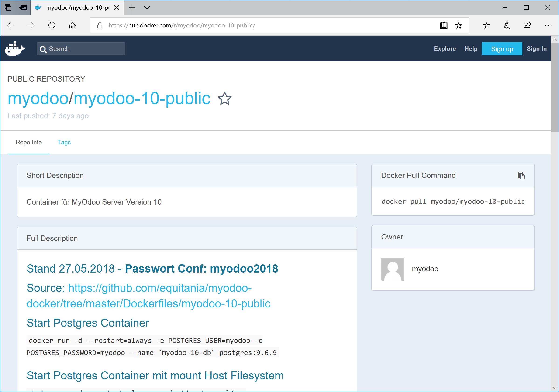Click the Sign up button
Viewport: 559px width, 392px height.
point(502,48)
